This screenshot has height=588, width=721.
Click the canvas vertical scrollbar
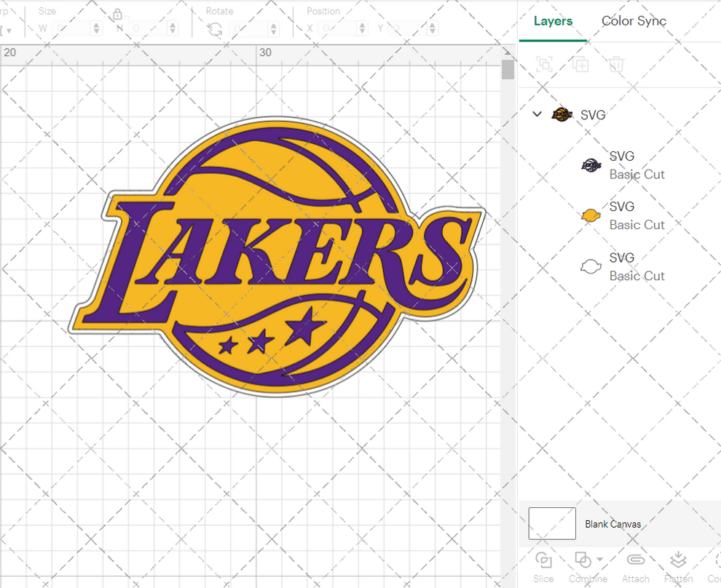(x=507, y=70)
